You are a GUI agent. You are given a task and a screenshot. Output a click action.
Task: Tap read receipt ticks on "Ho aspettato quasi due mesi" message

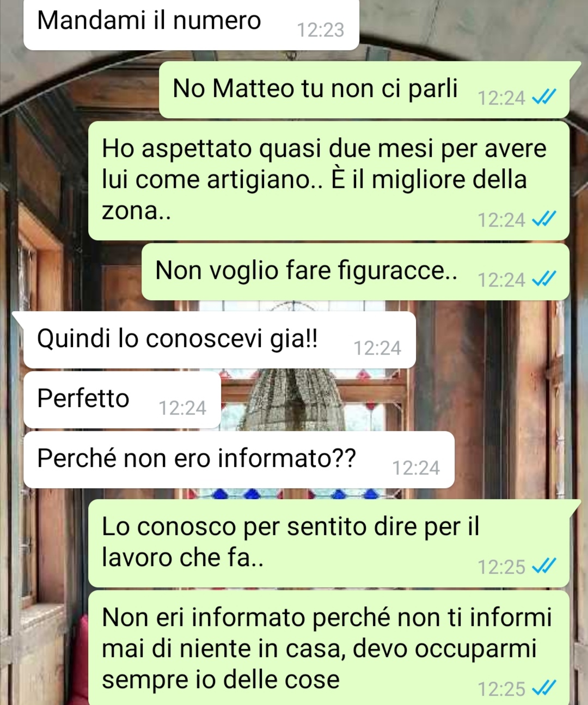click(544, 220)
